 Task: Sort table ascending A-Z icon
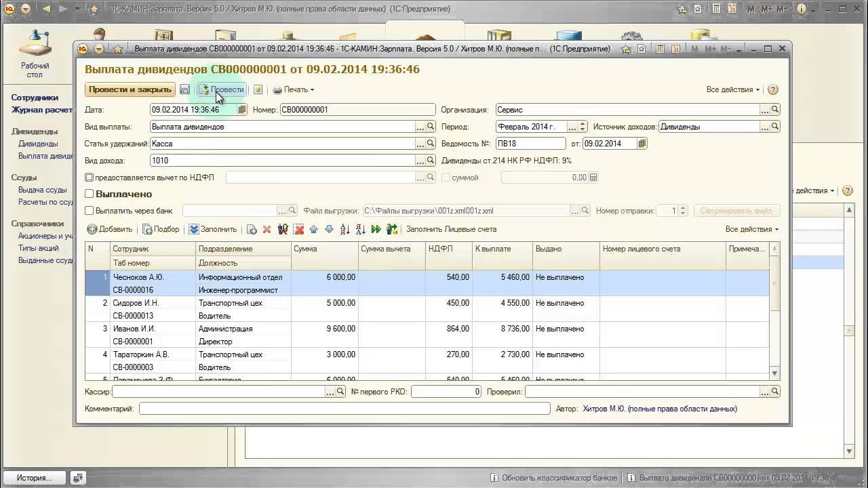point(344,229)
